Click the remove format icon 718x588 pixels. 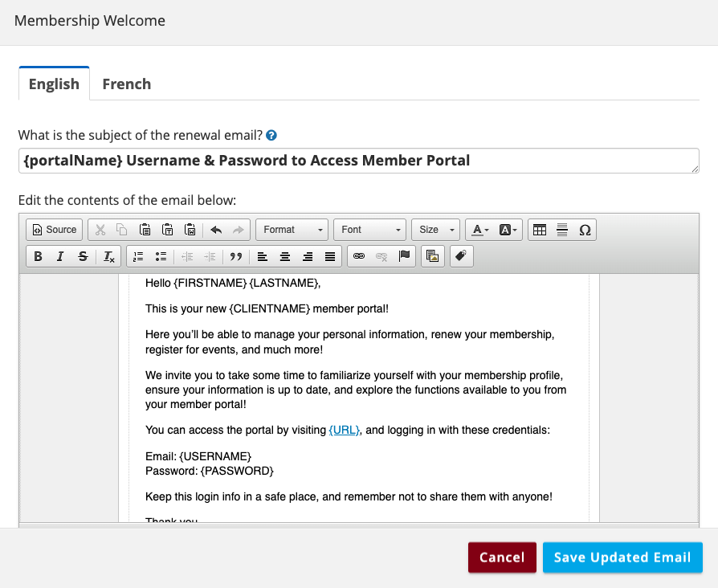(109, 257)
